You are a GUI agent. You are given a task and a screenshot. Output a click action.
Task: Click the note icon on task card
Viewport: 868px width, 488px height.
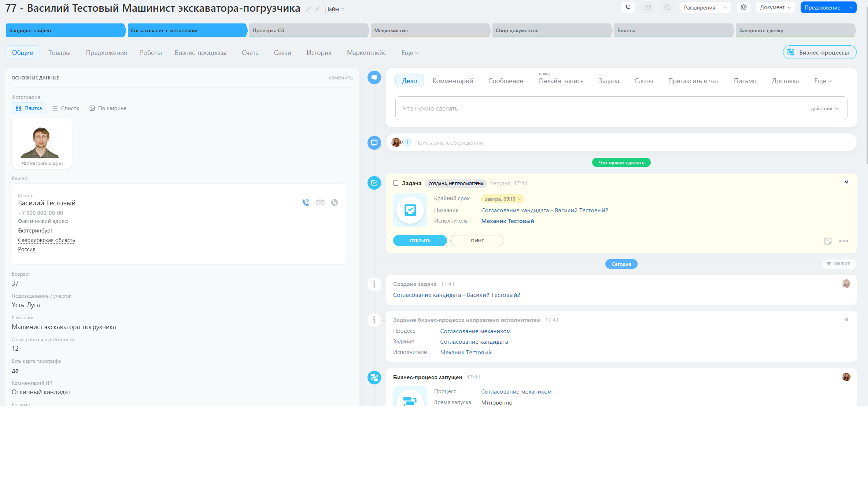point(828,241)
